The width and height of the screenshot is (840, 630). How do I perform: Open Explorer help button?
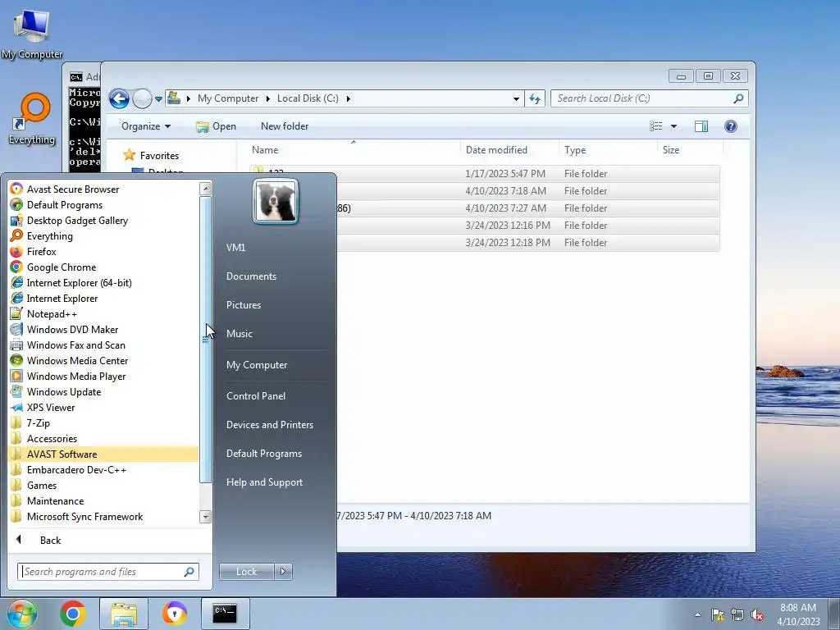(730, 126)
